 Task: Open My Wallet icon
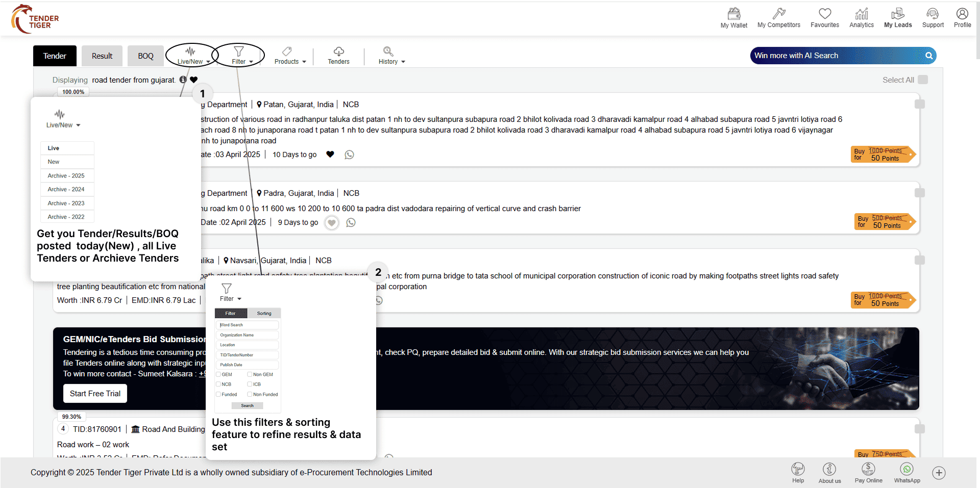(x=733, y=14)
